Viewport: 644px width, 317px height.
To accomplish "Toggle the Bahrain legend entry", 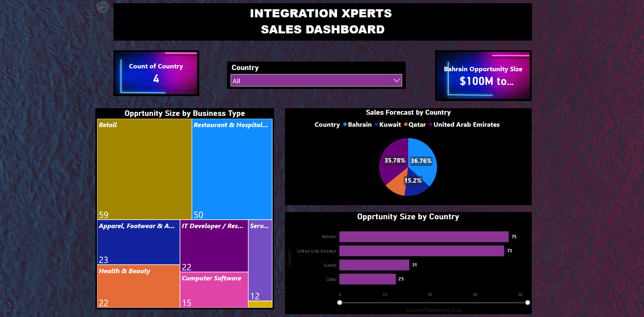I will click(x=357, y=125).
